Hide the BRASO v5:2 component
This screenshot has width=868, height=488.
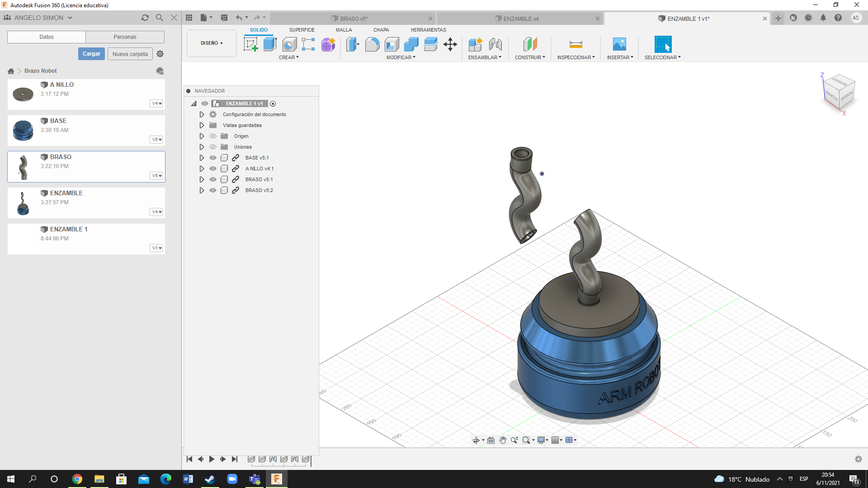click(x=213, y=190)
